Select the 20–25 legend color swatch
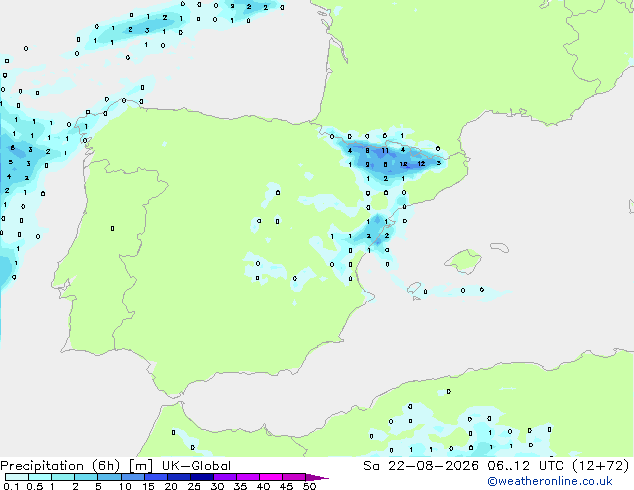Image resolution: width=634 pixels, height=490 pixels. [x=179, y=477]
